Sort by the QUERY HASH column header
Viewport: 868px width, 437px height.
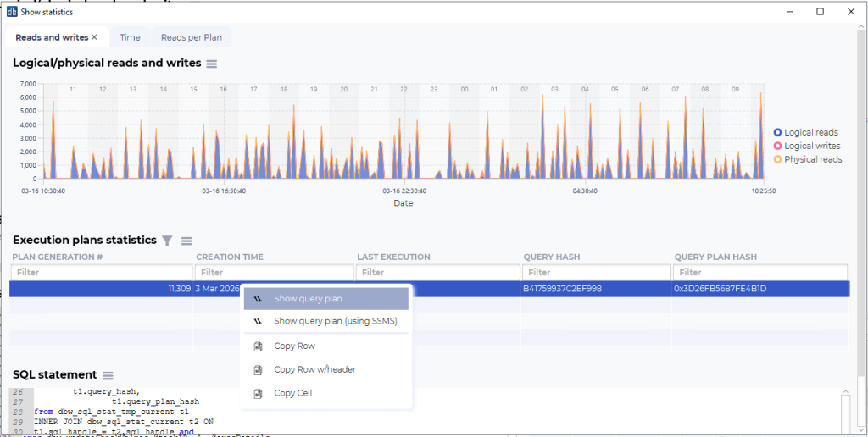(x=552, y=257)
